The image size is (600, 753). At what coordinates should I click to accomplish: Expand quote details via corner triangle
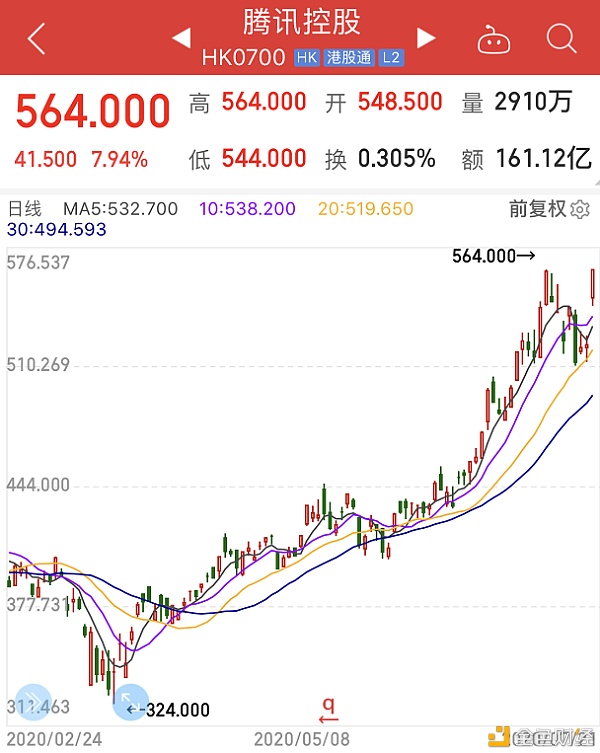[596, 183]
